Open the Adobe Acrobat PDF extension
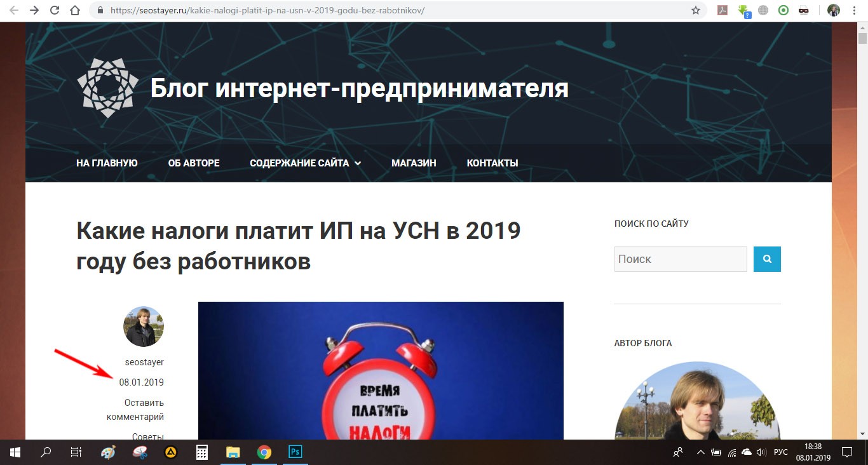 pyautogui.click(x=722, y=10)
